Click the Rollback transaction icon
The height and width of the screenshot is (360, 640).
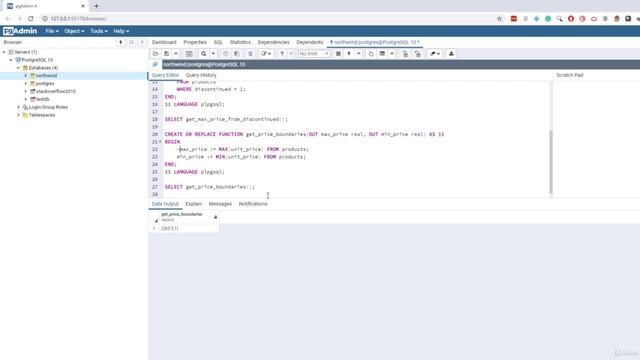click(x=417, y=54)
